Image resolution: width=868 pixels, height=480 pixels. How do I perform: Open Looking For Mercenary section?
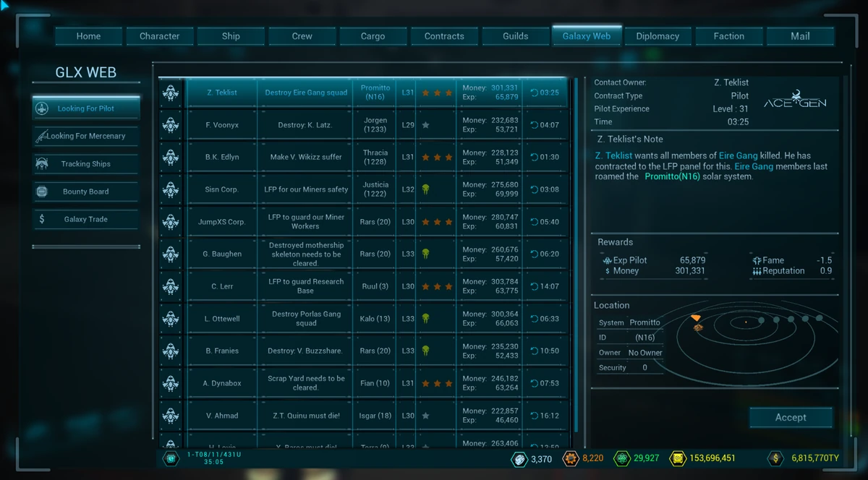click(85, 136)
